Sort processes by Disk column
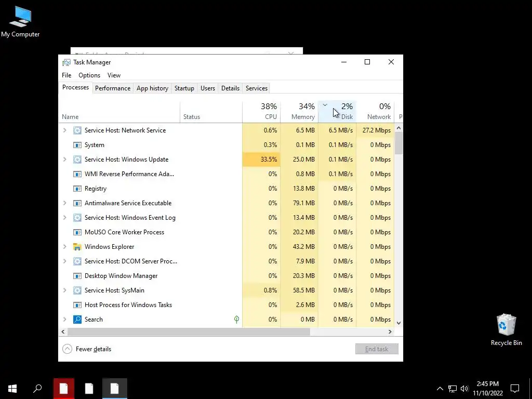 (337, 112)
